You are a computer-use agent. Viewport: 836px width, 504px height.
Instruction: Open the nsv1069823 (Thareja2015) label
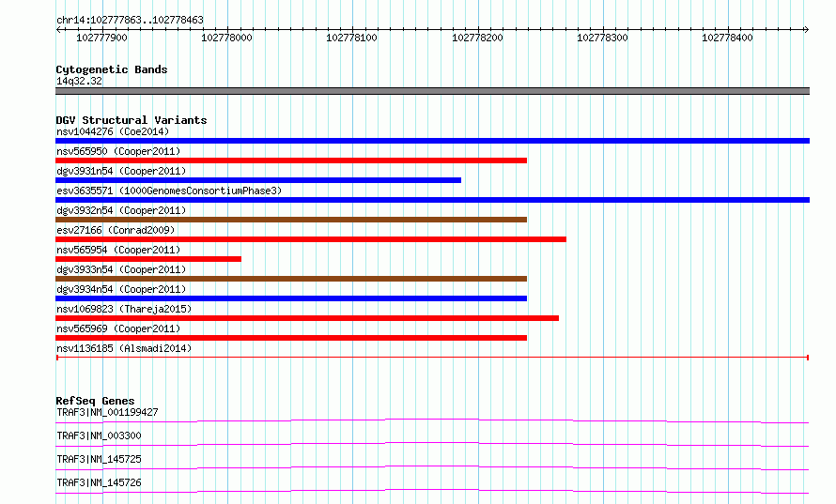pyautogui.click(x=124, y=309)
